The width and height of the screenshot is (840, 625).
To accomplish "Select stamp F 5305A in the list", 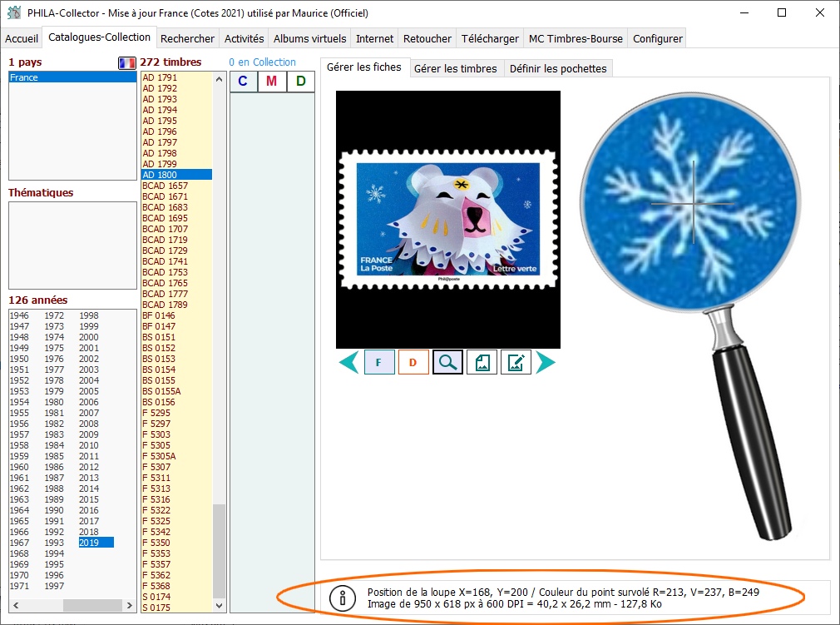I will click(x=177, y=456).
